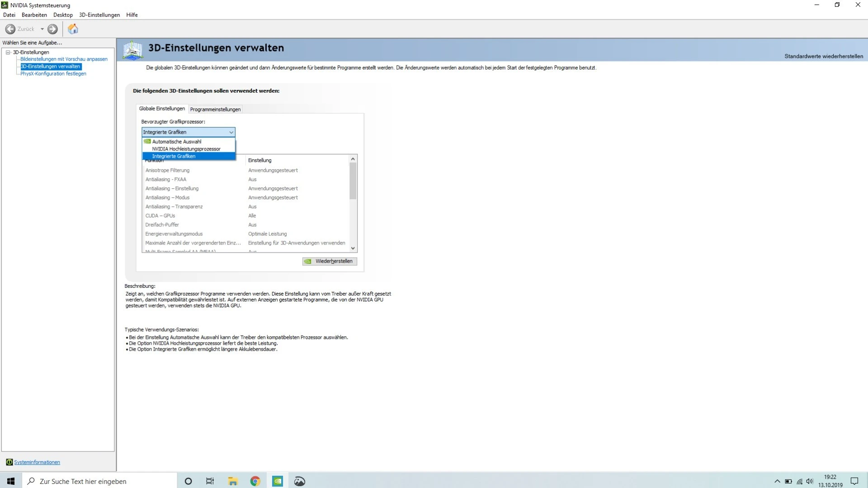The height and width of the screenshot is (488, 868).
Task: Choose NVIDIA Hochleistungsprozessor option
Action: point(186,149)
